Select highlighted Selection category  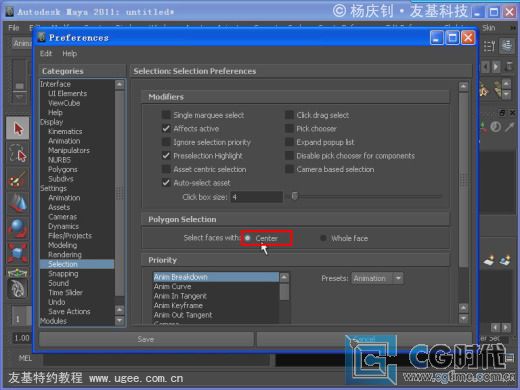(77, 264)
